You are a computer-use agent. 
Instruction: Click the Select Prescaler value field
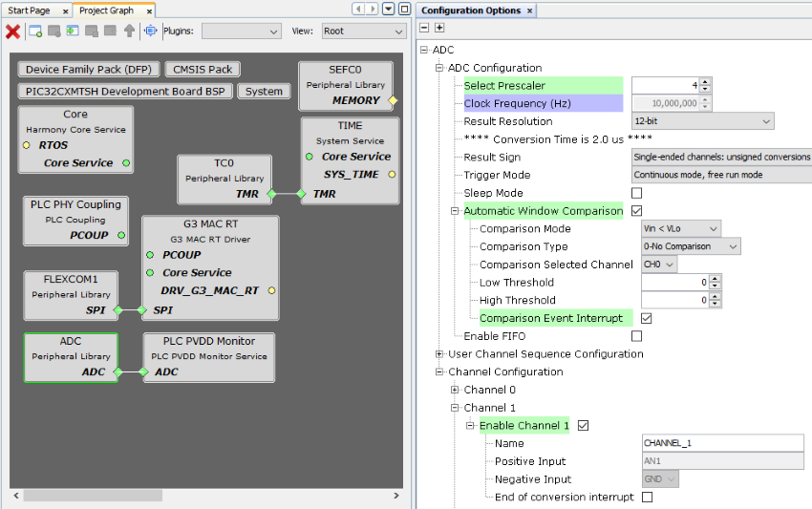tap(666, 85)
